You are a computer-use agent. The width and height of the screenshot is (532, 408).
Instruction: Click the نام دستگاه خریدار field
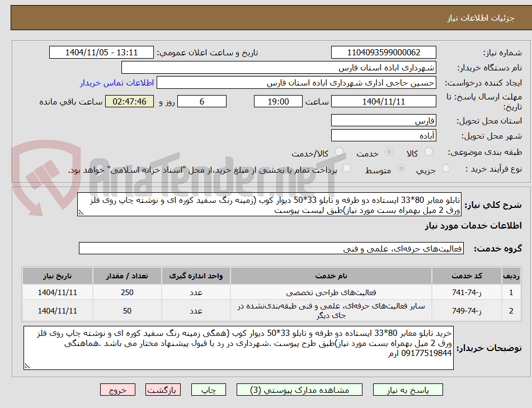[x=279, y=68]
